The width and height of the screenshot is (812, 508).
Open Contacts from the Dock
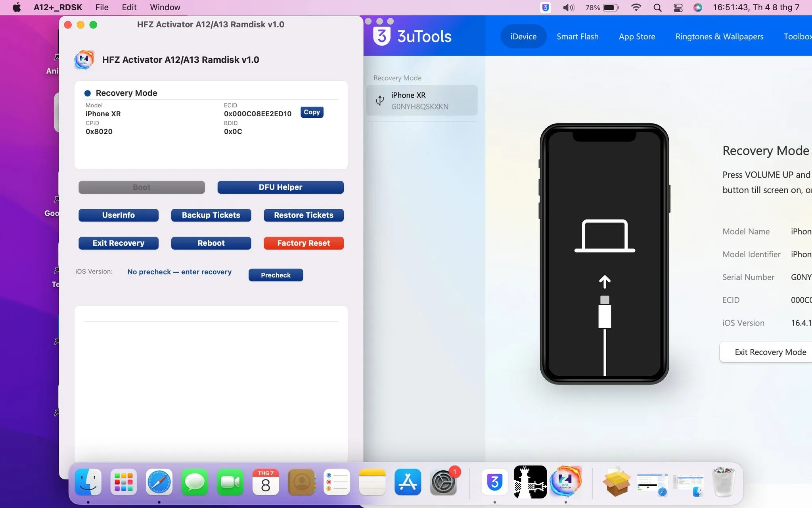(301, 482)
